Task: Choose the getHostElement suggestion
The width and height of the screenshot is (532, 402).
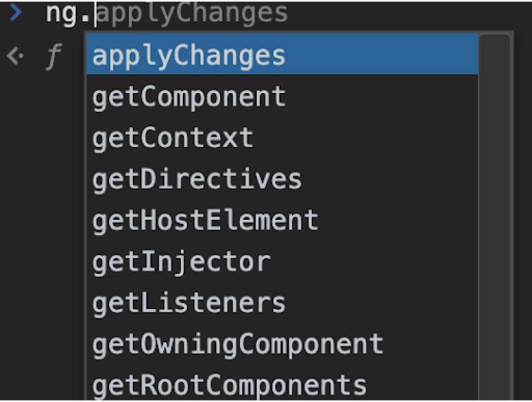Action: click(282, 221)
